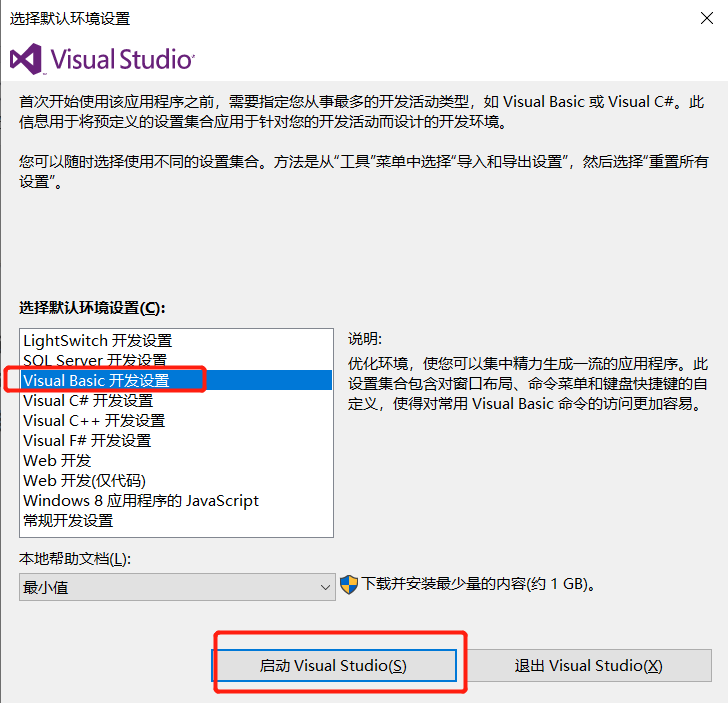Click the UAC shield icon beside download text

349,585
